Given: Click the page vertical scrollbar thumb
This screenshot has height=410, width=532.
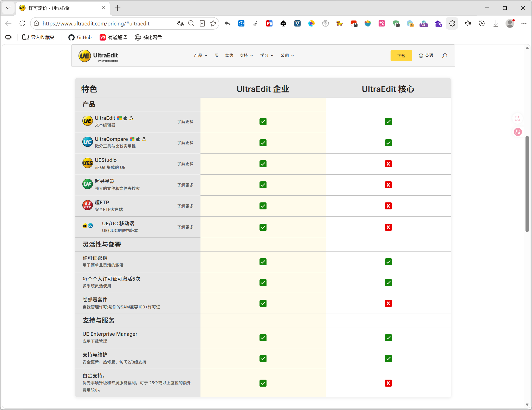Looking at the screenshot, I should [x=527, y=184].
